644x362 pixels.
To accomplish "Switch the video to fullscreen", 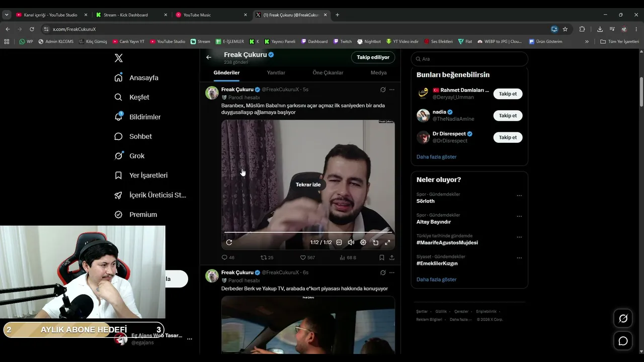I will pos(387,242).
